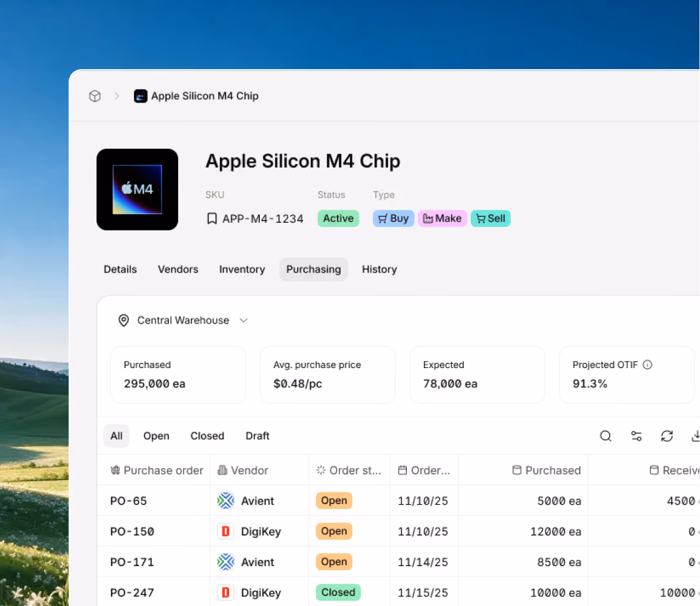Click the Closed status badge for PO-247

[338, 592]
